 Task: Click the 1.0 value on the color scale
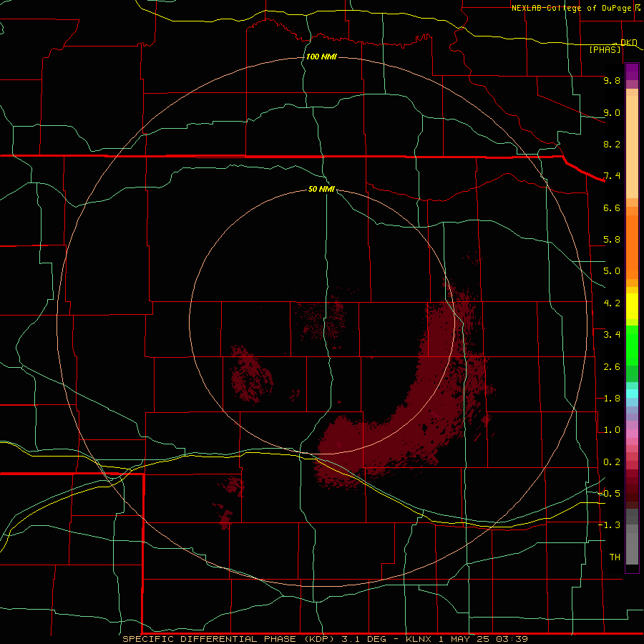(612, 430)
